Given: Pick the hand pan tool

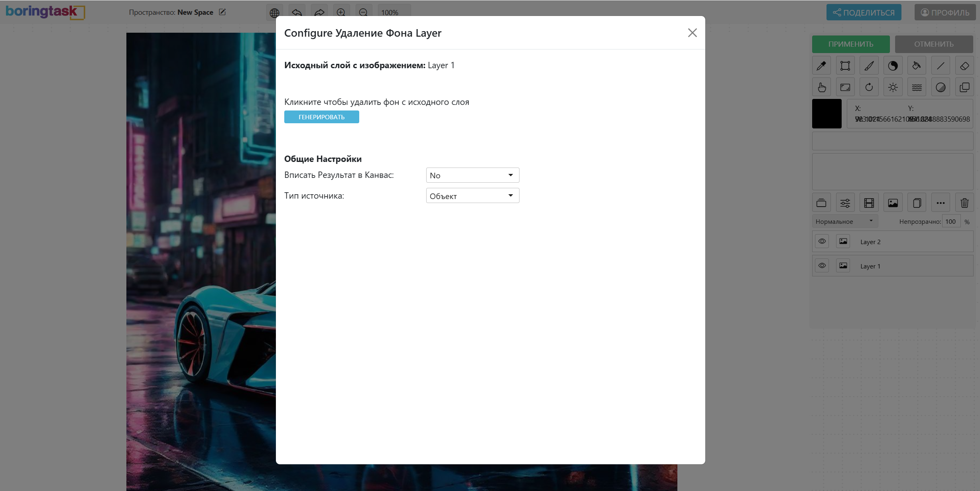Looking at the screenshot, I should (821, 87).
